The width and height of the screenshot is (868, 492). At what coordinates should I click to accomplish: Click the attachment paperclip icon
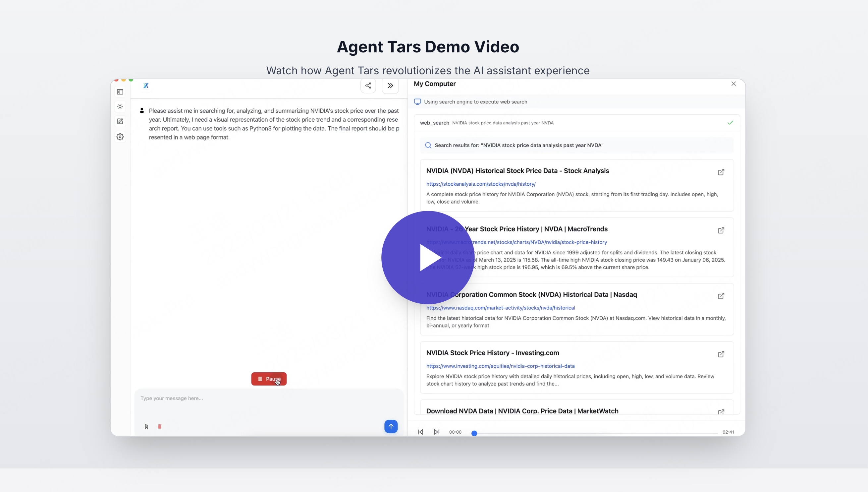(146, 426)
